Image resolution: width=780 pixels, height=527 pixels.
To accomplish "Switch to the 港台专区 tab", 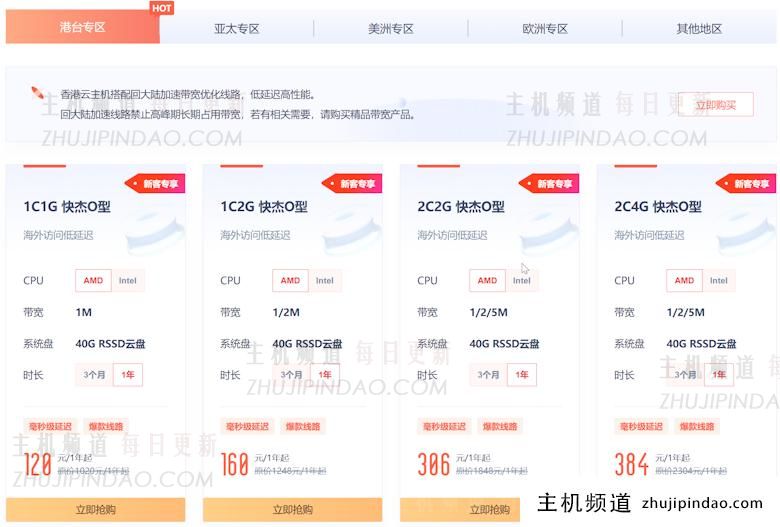I will click(x=82, y=28).
